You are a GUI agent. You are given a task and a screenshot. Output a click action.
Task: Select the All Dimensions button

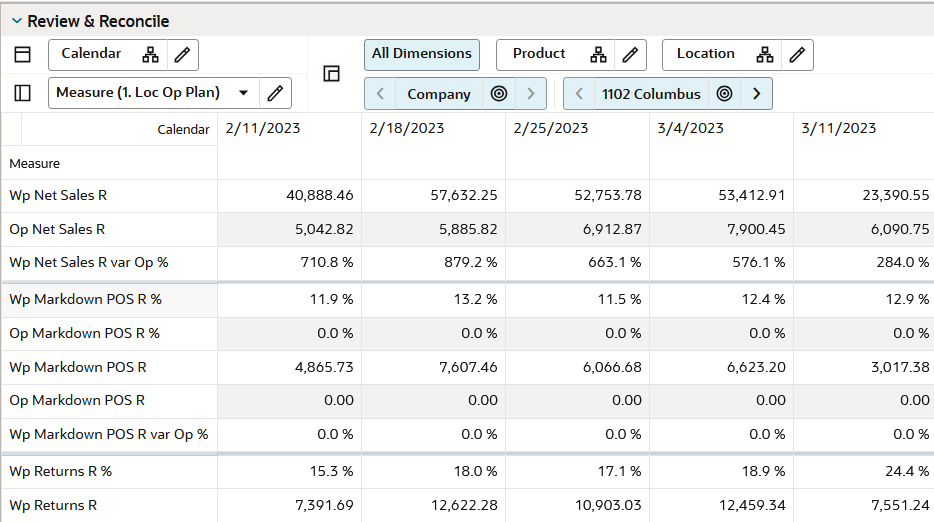point(422,55)
